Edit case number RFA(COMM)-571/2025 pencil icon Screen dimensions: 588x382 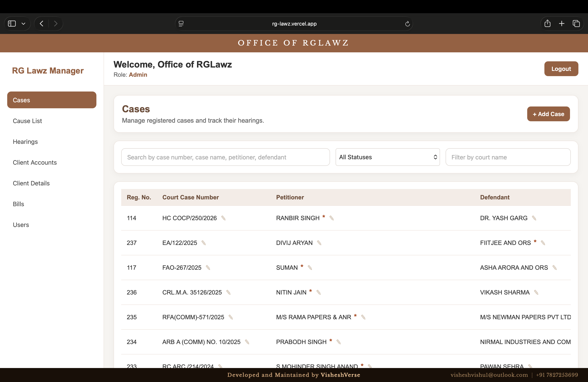(231, 317)
